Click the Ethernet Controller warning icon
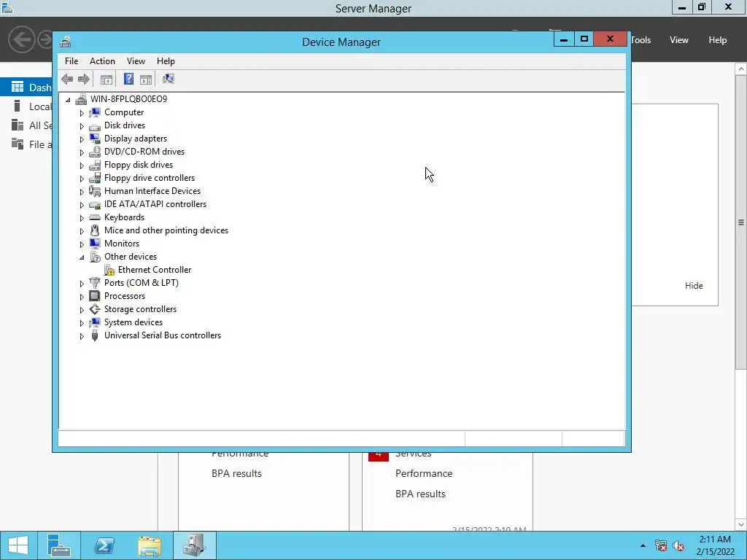This screenshot has height=560, width=747. click(x=109, y=270)
